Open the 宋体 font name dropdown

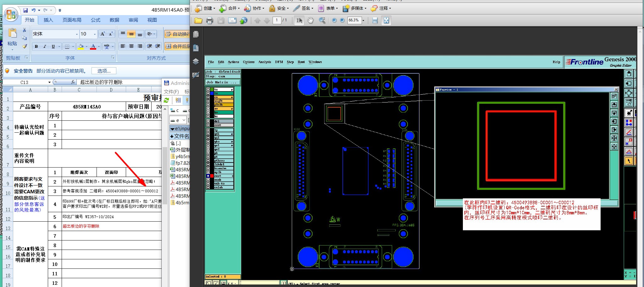(77, 34)
